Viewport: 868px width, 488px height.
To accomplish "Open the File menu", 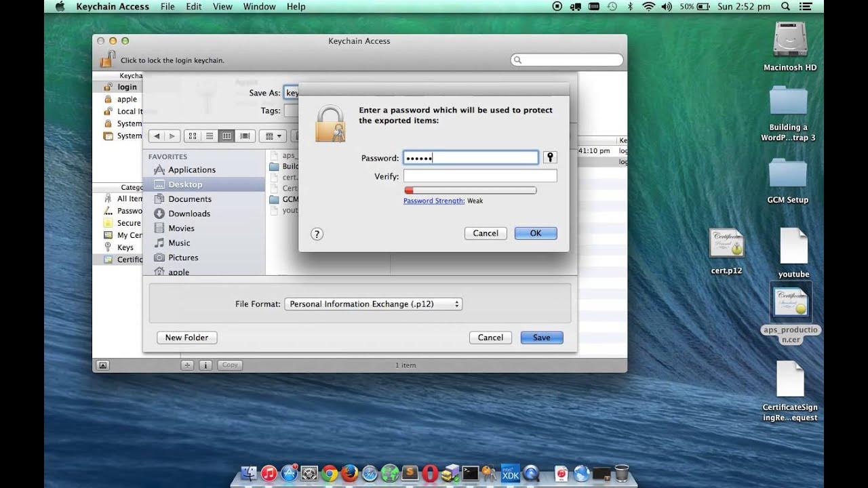I will tap(167, 7).
